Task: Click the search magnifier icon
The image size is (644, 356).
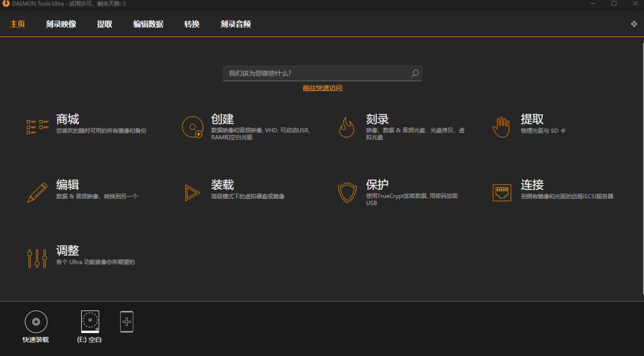Action: (x=414, y=73)
